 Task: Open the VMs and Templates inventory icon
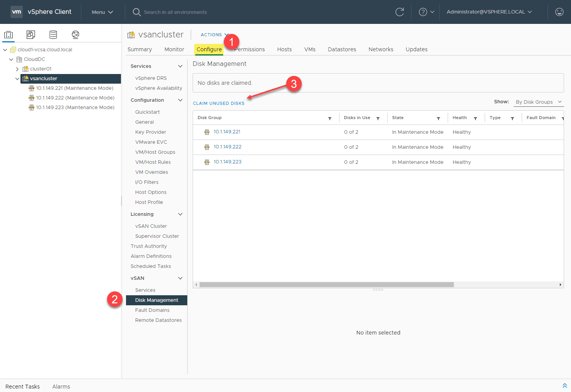coord(31,35)
